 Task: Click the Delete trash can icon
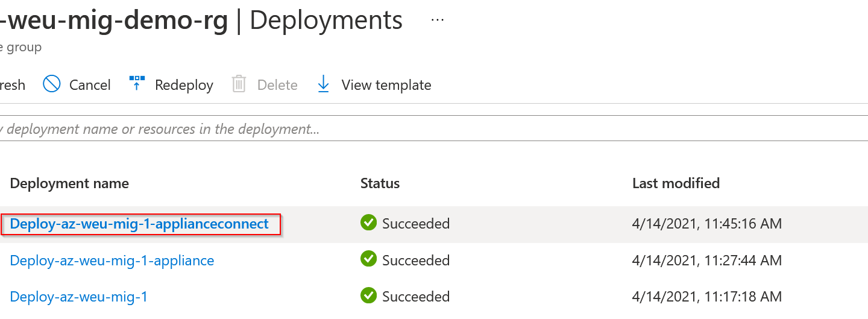click(239, 84)
